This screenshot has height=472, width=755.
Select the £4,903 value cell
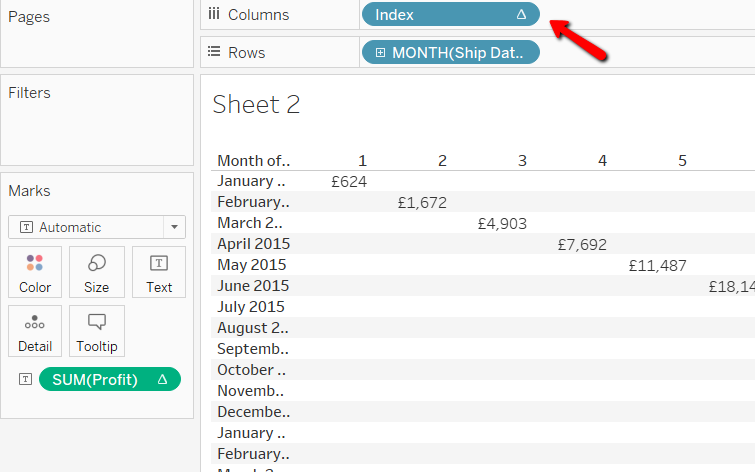[x=502, y=223]
